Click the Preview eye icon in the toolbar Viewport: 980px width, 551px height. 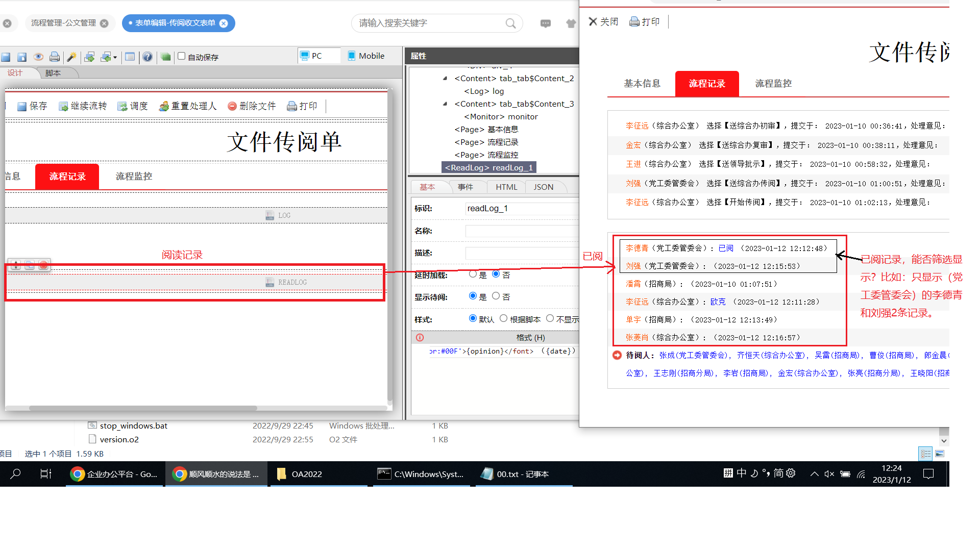[38, 57]
